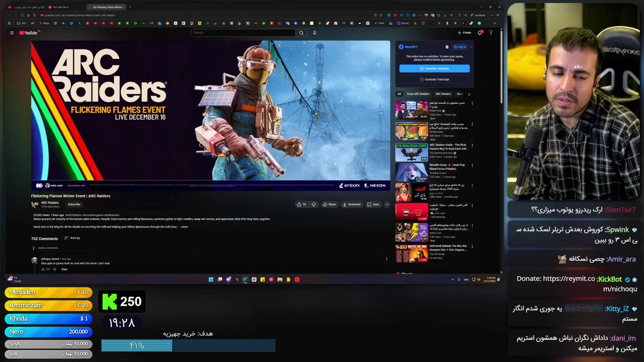The height and width of the screenshot is (362, 644).
Task: Open the Chats bookmark
Action: coord(379,23)
